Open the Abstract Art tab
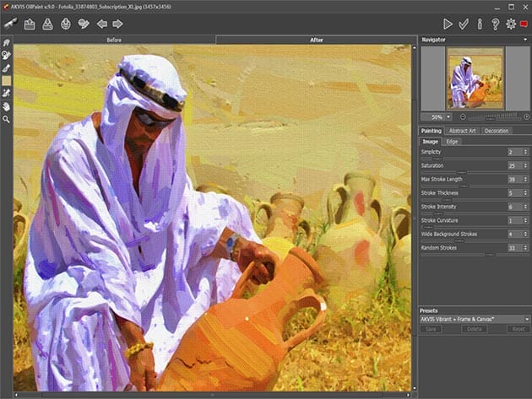Screen dimensions: 532x399 463,131
